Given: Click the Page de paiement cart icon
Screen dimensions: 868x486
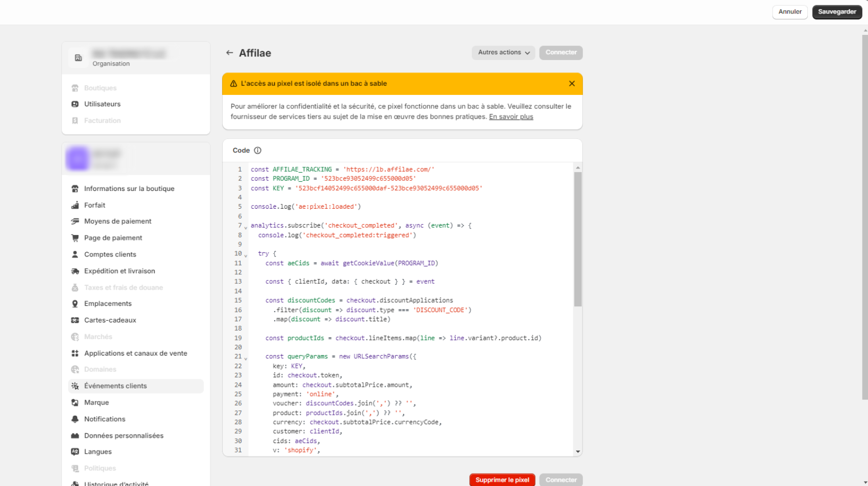Looking at the screenshot, I should pos(75,238).
